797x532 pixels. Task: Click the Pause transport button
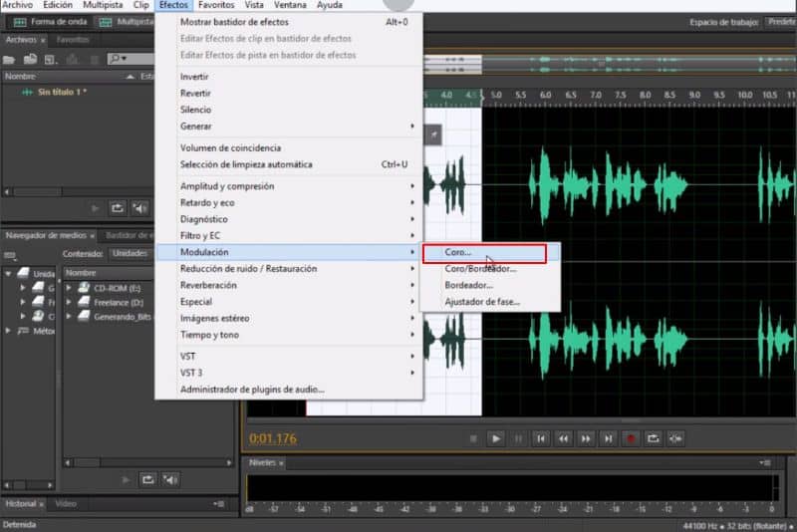coord(518,438)
